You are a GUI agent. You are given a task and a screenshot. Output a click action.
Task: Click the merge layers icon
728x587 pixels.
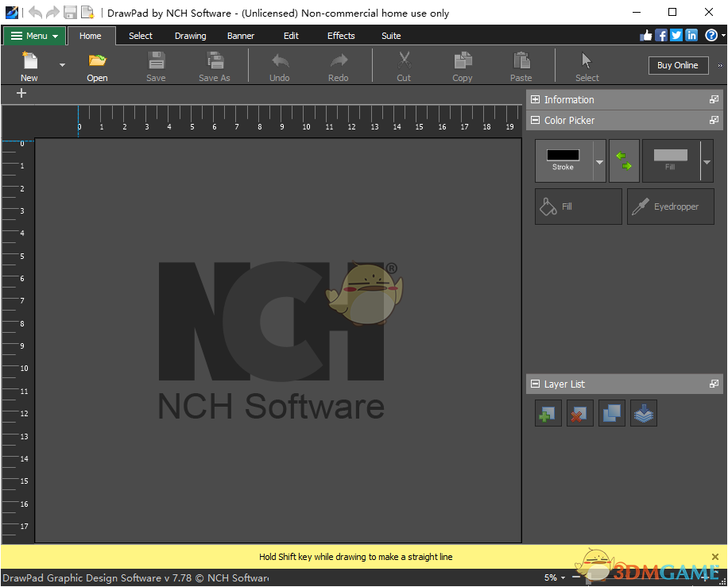click(644, 414)
